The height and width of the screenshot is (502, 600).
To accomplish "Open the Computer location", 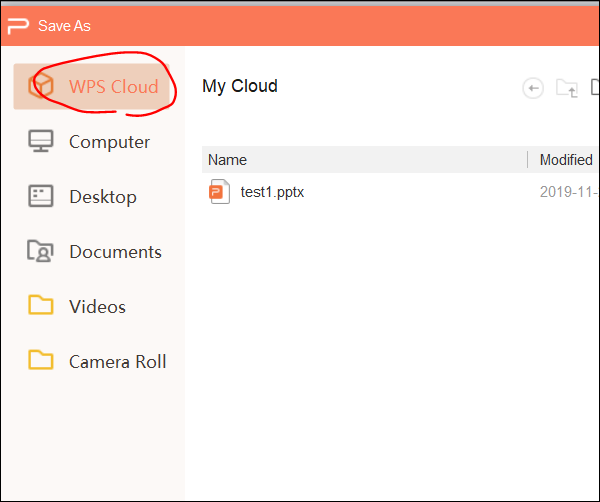I will tap(91, 142).
